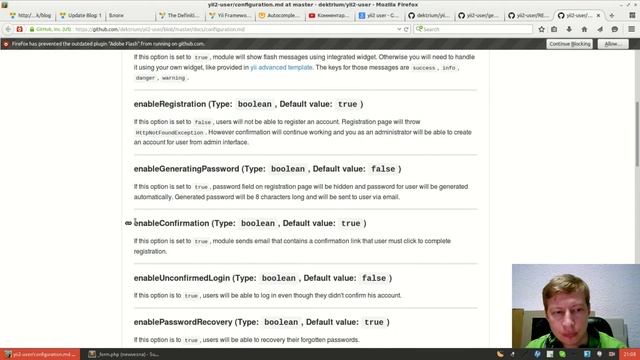Open the bookmarks list clipboard icon

click(x=554, y=29)
